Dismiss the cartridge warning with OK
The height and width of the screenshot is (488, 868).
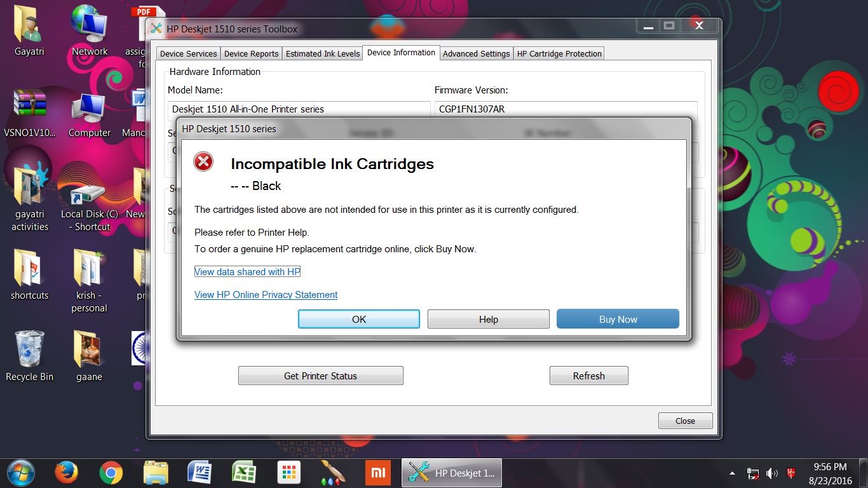click(x=358, y=318)
